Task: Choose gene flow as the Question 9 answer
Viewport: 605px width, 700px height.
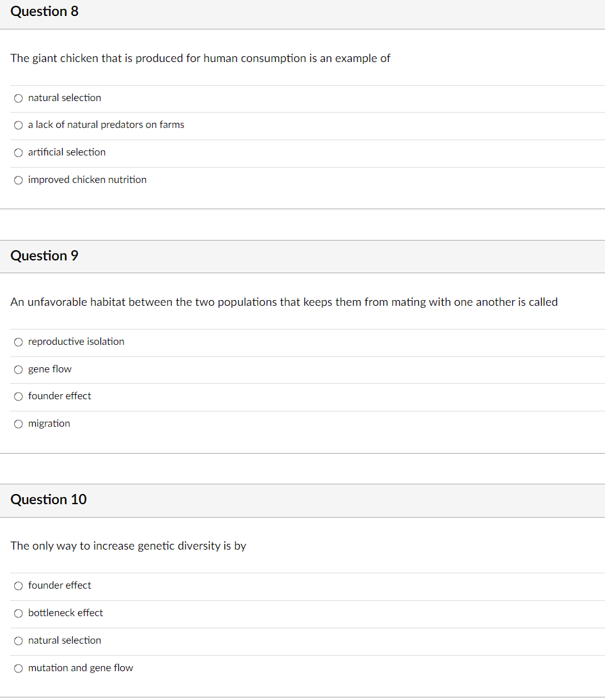Action: pyautogui.click(x=18, y=369)
